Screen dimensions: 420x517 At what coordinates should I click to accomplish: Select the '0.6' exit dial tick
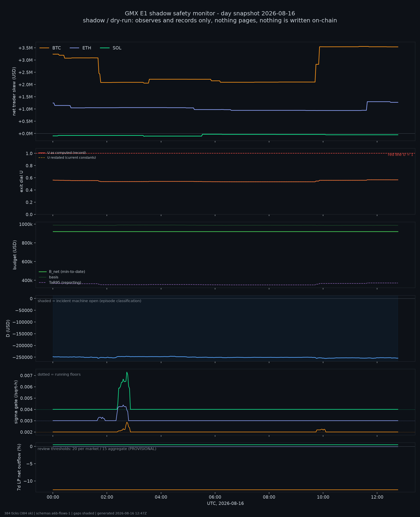click(29, 178)
